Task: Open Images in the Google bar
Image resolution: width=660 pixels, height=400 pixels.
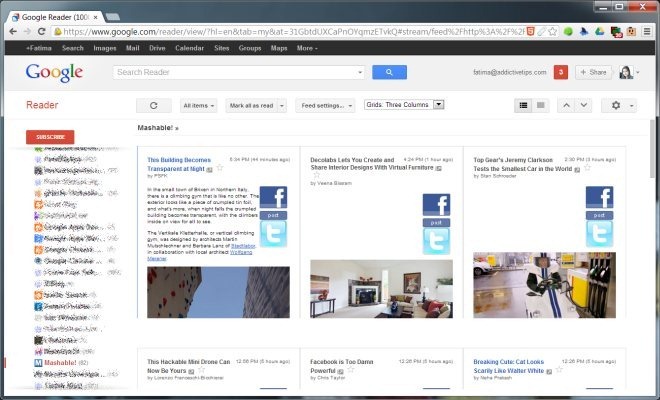Action: (104, 48)
